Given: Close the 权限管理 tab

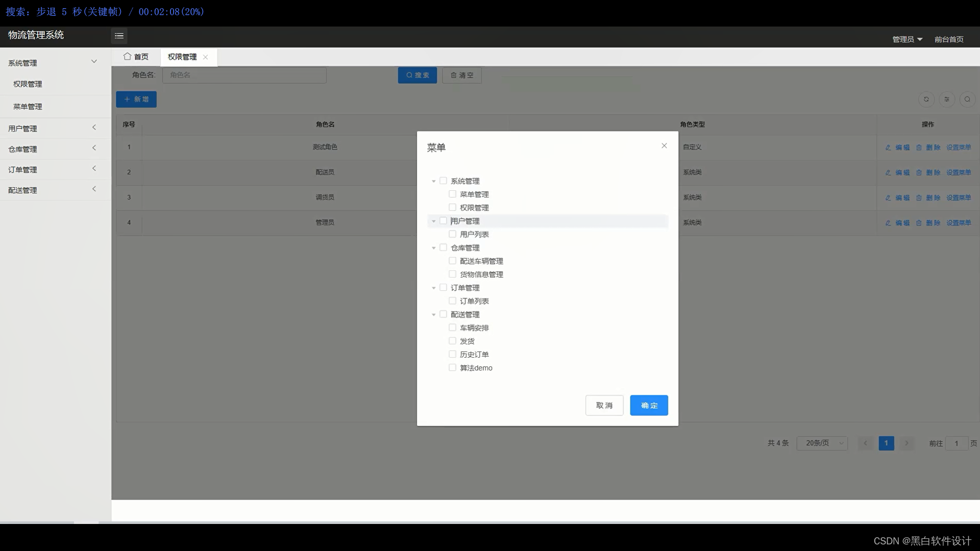Looking at the screenshot, I should click(x=205, y=57).
